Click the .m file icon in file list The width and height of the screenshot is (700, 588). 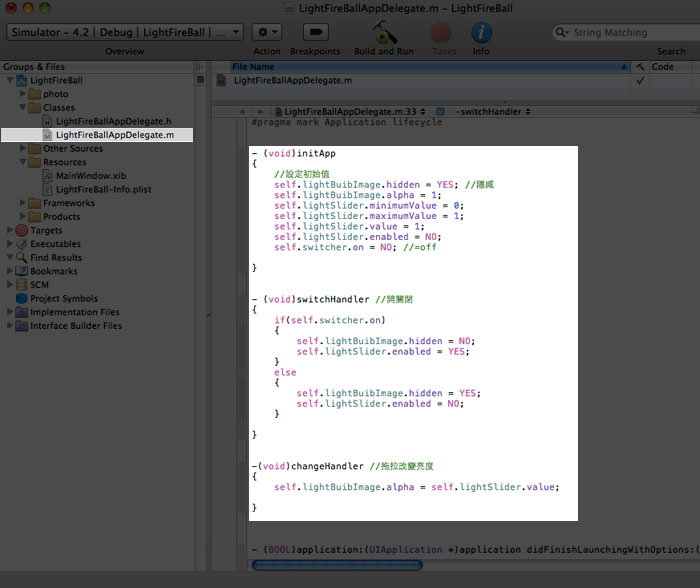(x=221, y=81)
